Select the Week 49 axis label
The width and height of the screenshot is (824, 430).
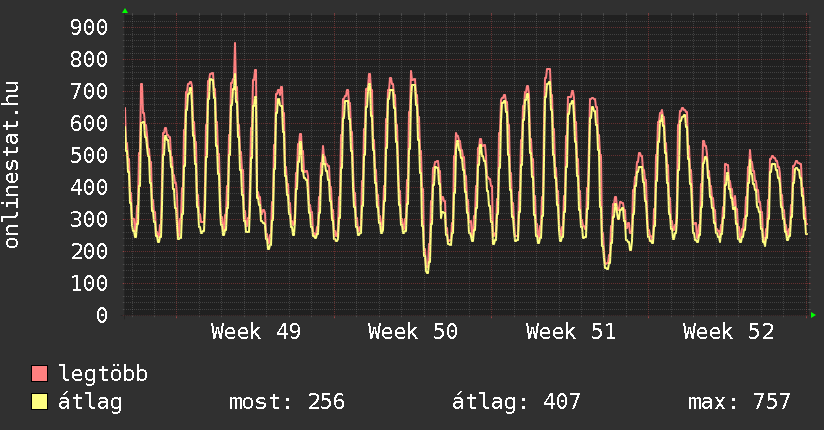click(255, 332)
